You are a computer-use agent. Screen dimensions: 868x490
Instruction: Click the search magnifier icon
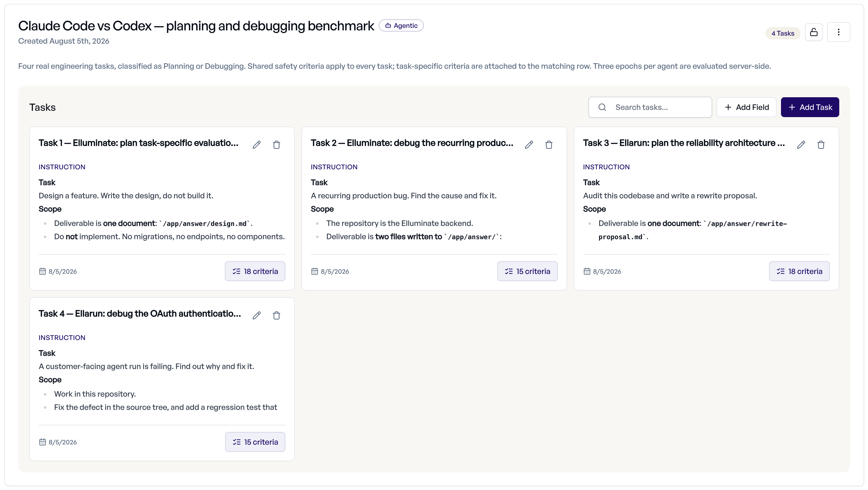click(602, 107)
